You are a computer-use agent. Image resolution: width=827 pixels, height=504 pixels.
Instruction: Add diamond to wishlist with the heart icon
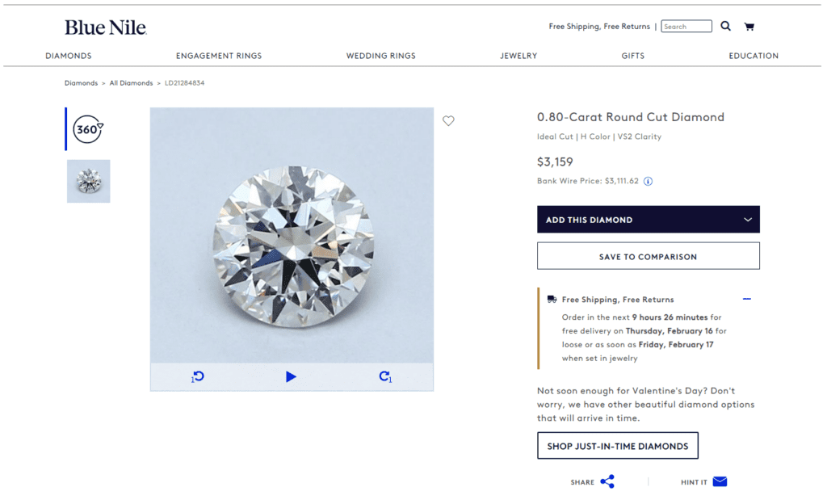point(449,121)
